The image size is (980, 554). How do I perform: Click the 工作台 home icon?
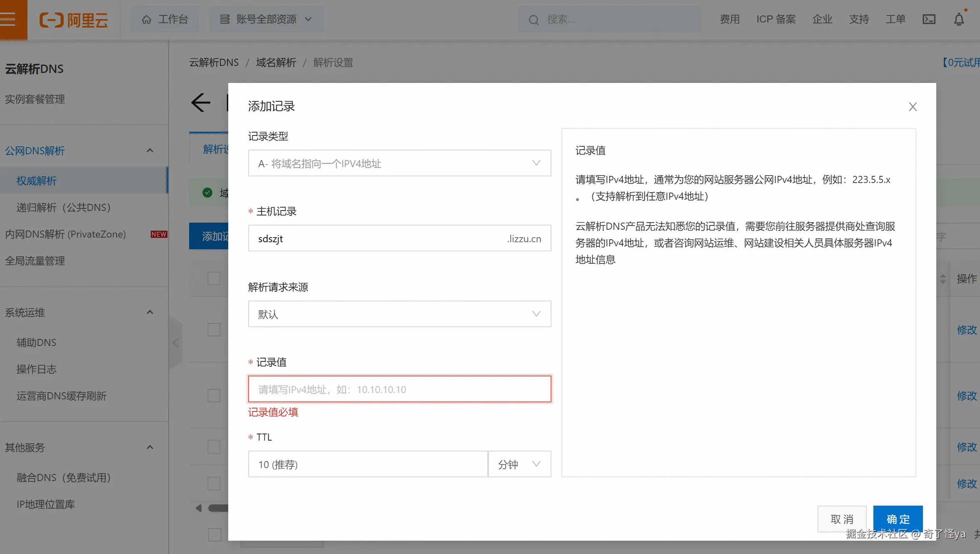tap(147, 19)
